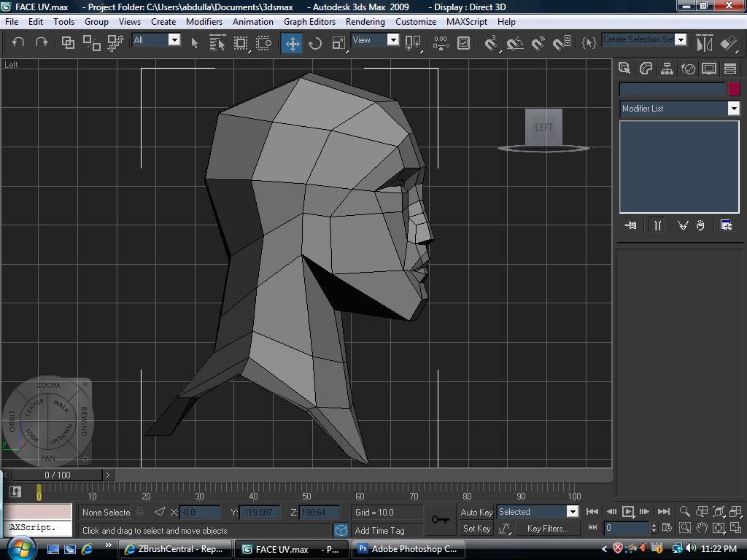Switch to the Hierarchy command panel tab
The width and height of the screenshot is (747, 560).
point(667,69)
